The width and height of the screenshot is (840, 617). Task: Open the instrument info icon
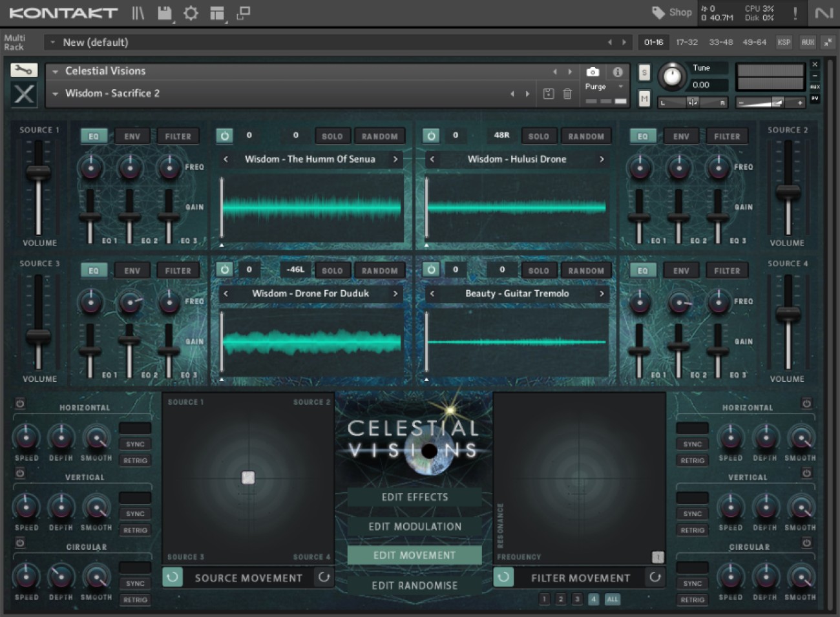click(618, 72)
